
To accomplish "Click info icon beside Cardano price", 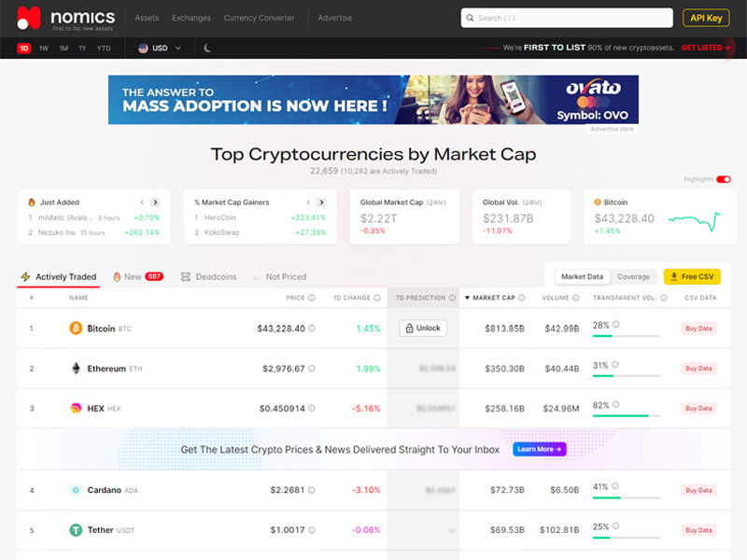I will pos(312,490).
